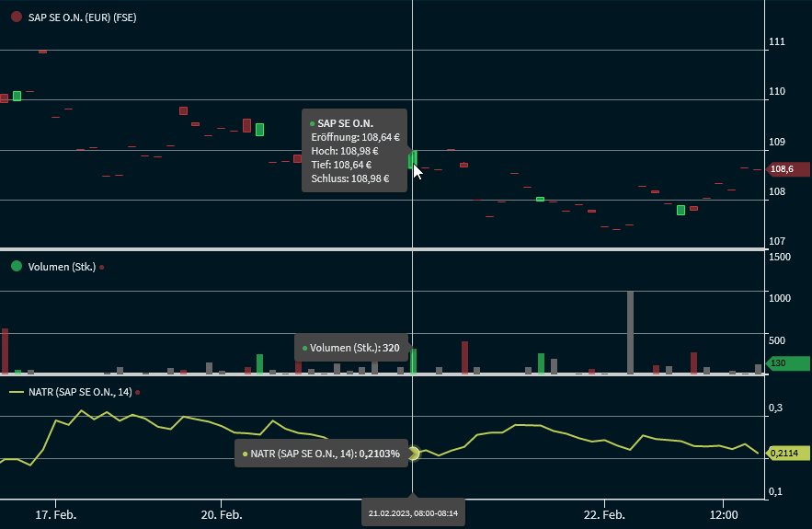Click the 17. Feb. date axis label

tap(55, 513)
